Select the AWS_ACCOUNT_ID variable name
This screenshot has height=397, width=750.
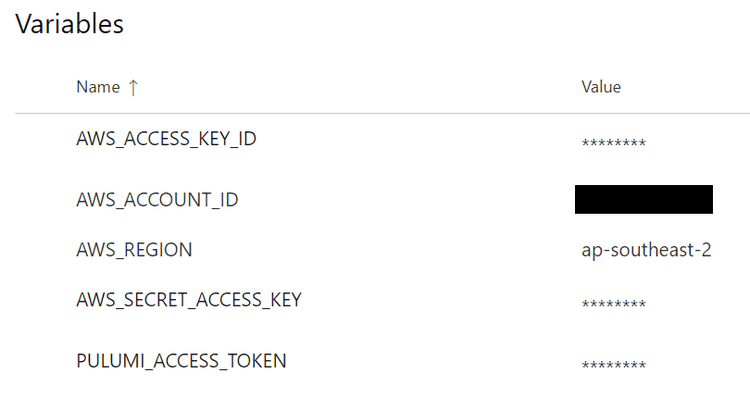(x=157, y=199)
